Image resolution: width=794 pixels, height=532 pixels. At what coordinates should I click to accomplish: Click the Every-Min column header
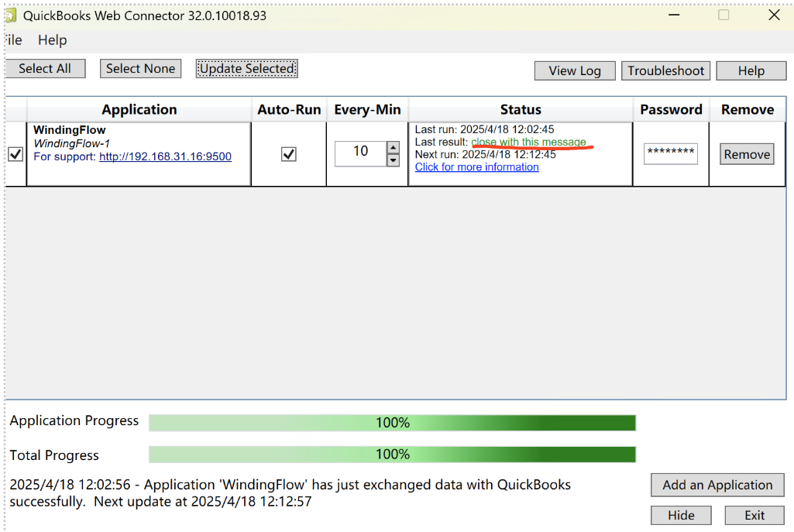(x=368, y=110)
